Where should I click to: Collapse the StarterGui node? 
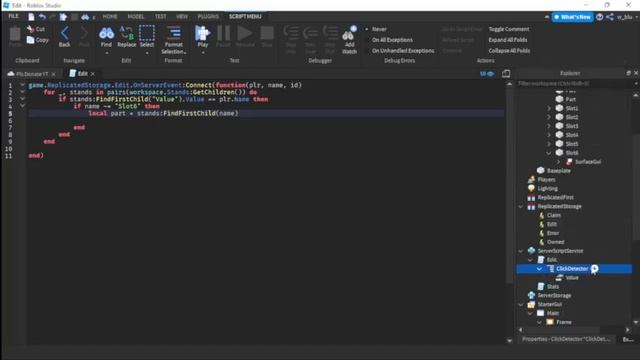(x=521, y=304)
